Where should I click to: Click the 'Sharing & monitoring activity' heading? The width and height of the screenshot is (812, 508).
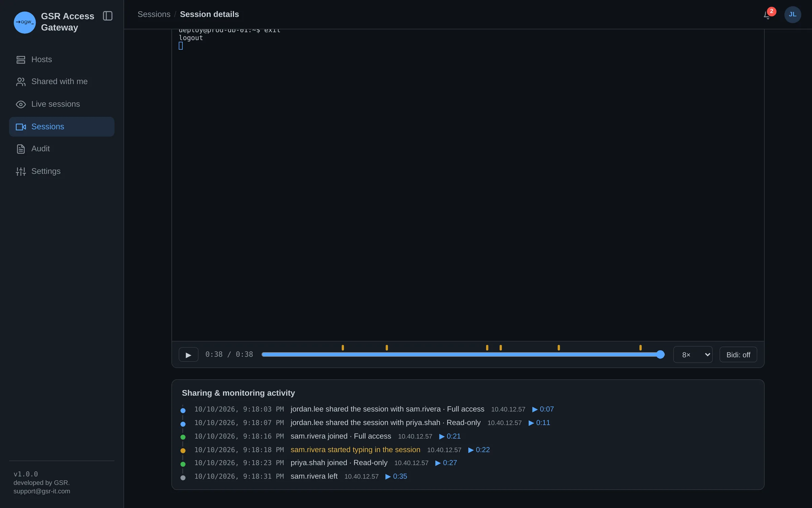(x=238, y=393)
